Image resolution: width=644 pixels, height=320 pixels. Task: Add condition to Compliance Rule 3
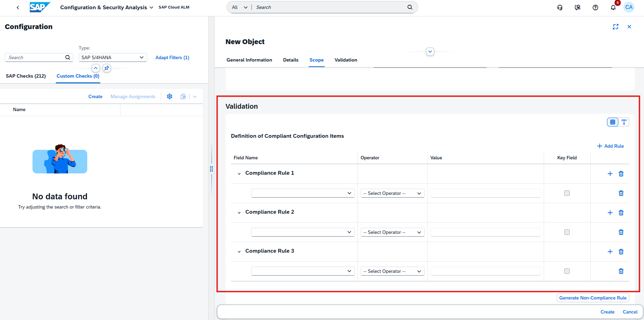coord(610,252)
